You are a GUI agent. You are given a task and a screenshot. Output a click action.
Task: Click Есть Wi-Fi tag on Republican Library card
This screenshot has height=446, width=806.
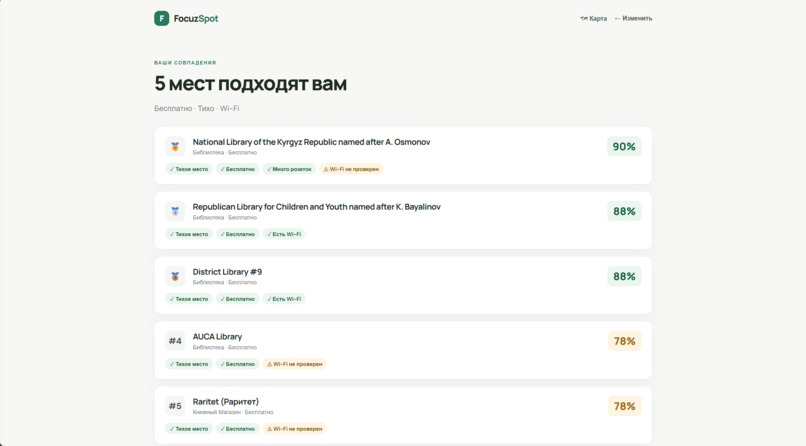284,234
